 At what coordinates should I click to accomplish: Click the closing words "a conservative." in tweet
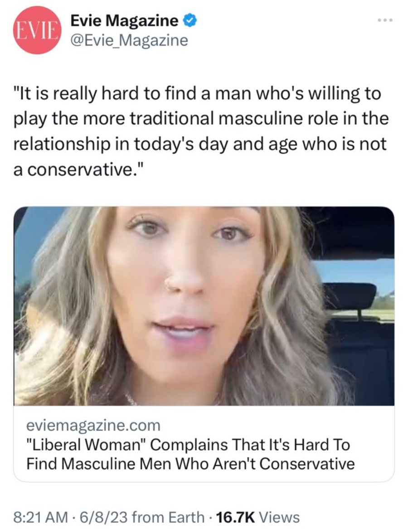tap(79, 169)
